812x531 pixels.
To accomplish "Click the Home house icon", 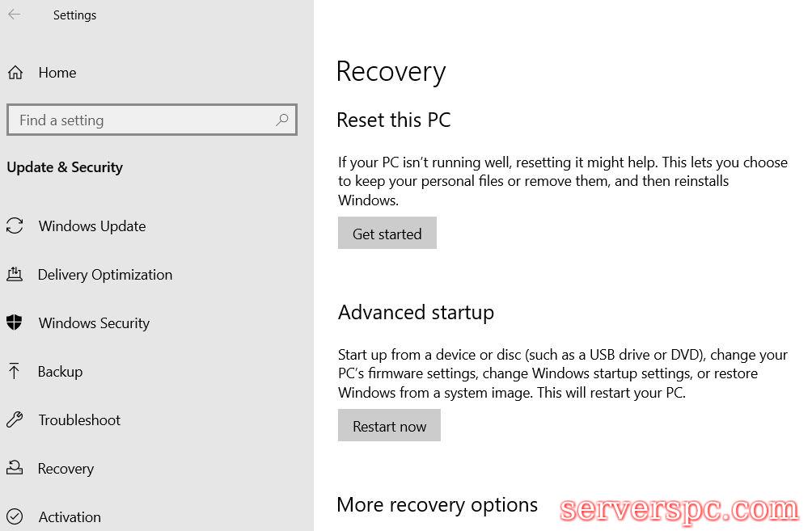I will tap(15, 73).
